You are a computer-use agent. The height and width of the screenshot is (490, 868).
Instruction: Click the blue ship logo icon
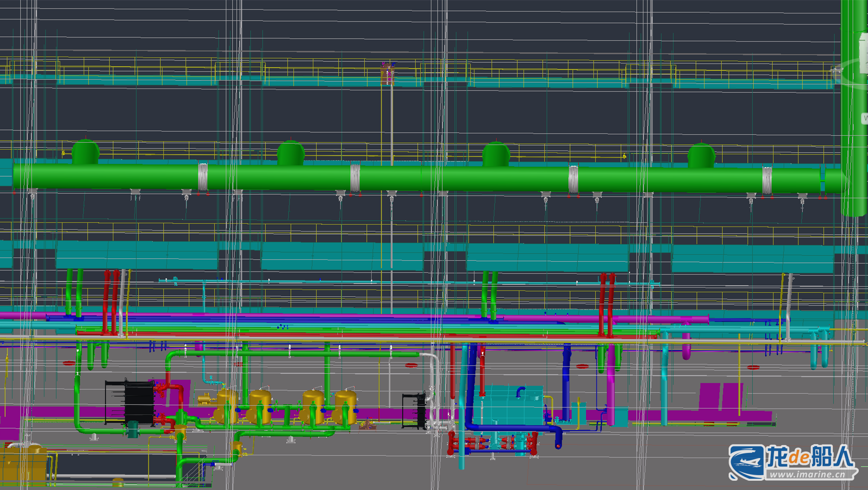[746, 461]
